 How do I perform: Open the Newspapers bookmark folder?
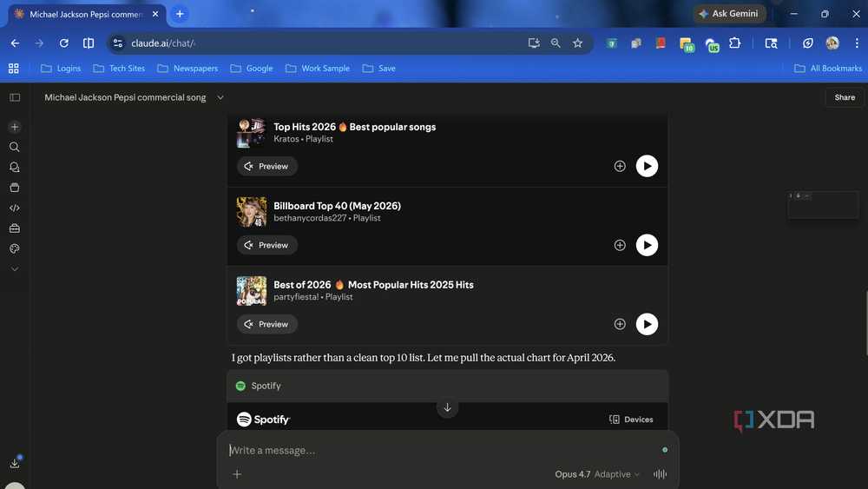187,68
